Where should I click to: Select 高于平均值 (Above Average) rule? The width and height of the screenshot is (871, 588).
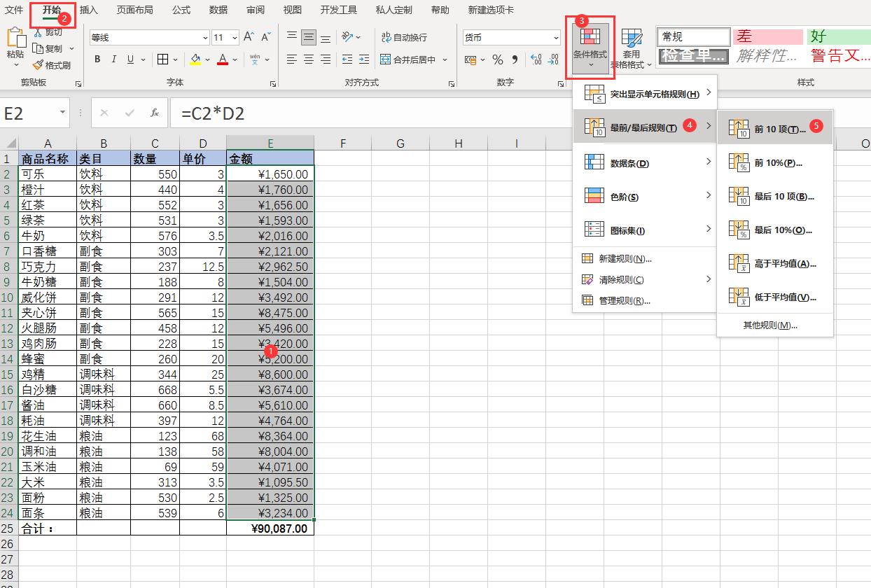tap(775, 263)
